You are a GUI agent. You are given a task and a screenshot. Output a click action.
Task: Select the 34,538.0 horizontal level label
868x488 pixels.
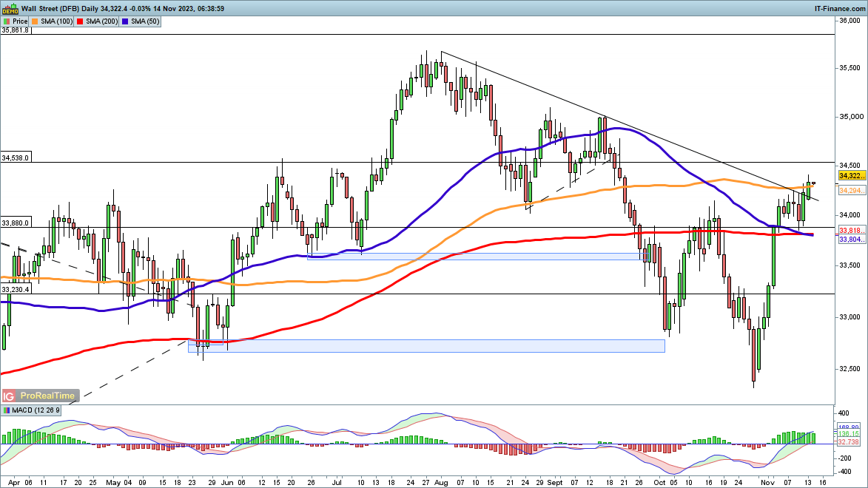pos(15,157)
